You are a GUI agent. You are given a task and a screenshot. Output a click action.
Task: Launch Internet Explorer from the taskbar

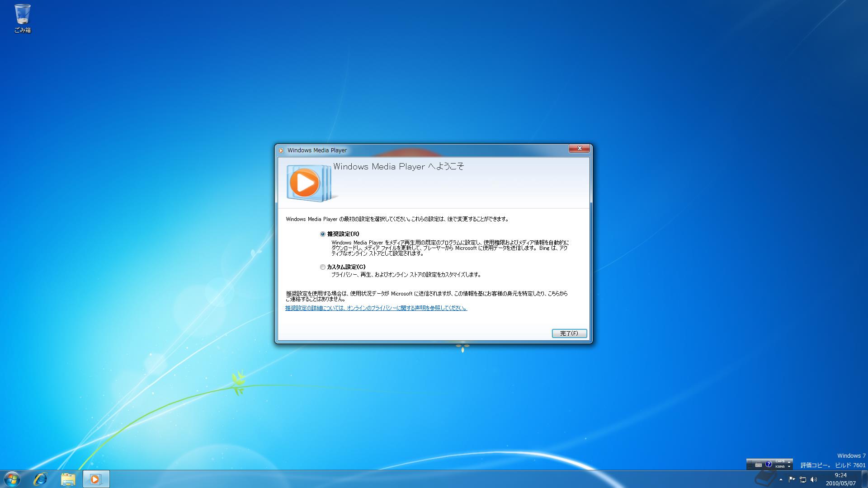(x=40, y=479)
